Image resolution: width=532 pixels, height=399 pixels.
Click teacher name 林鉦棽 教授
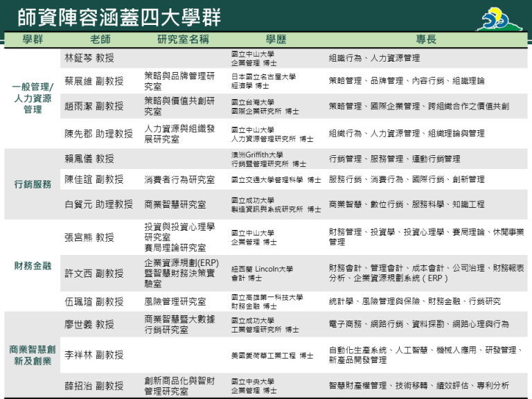coord(89,58)
